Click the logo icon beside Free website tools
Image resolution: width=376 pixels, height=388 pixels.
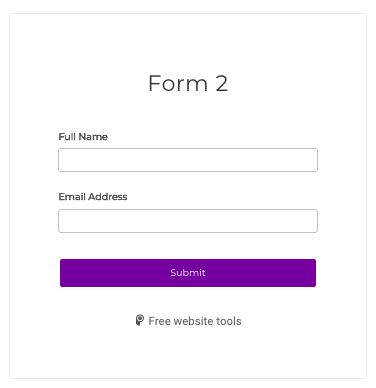point(140,320)
